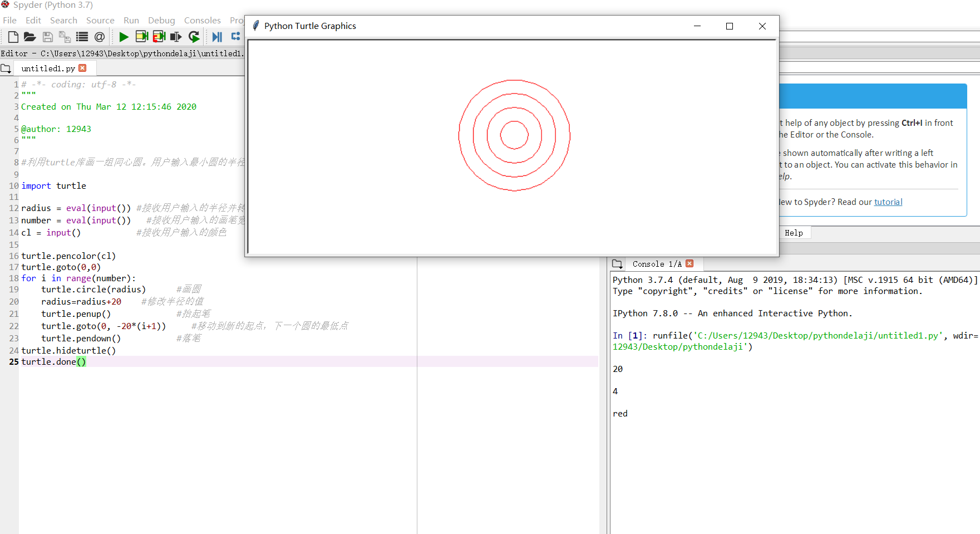This screenshot has height=534, width=980.
Task: Click 'red' input in the IPython console
Action: pos(620,413)
